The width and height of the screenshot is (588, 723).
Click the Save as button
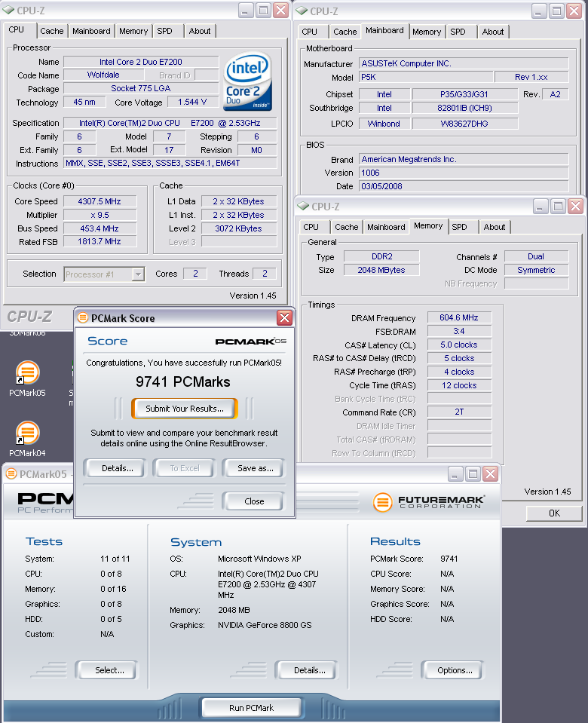coord(255,468)
